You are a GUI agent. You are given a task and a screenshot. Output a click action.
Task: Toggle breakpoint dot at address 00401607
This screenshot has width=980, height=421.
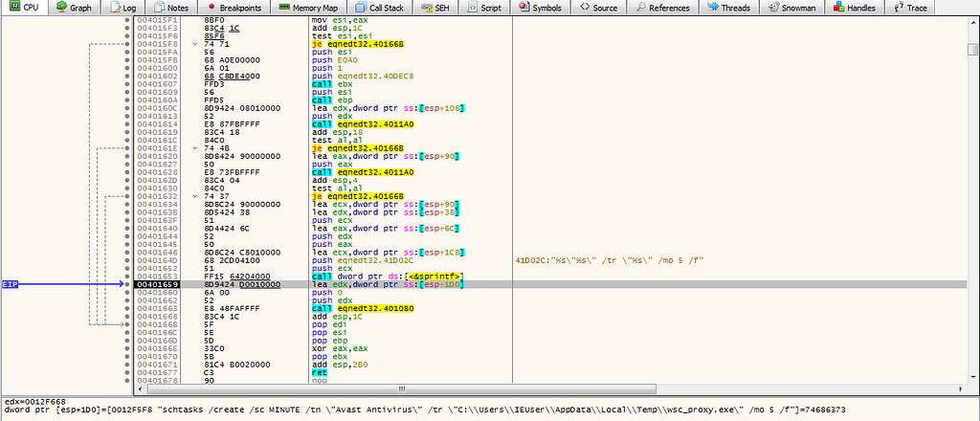click(127, 84)
